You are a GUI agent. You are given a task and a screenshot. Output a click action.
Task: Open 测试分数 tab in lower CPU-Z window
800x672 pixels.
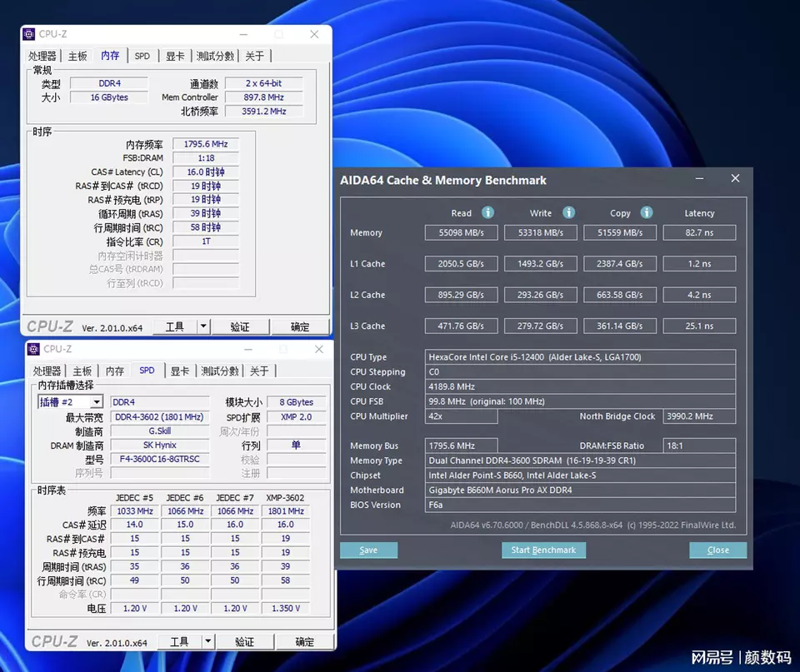220,371
